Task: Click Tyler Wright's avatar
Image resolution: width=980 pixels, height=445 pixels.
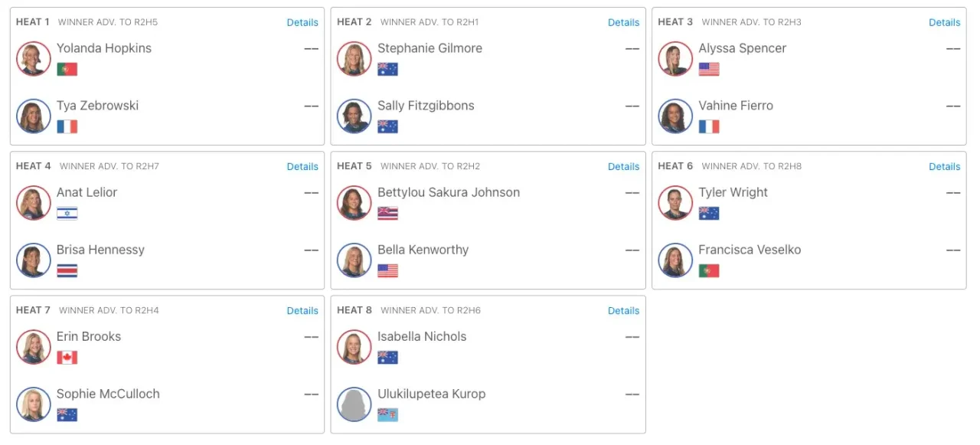Action: click(x=675, y=203)
